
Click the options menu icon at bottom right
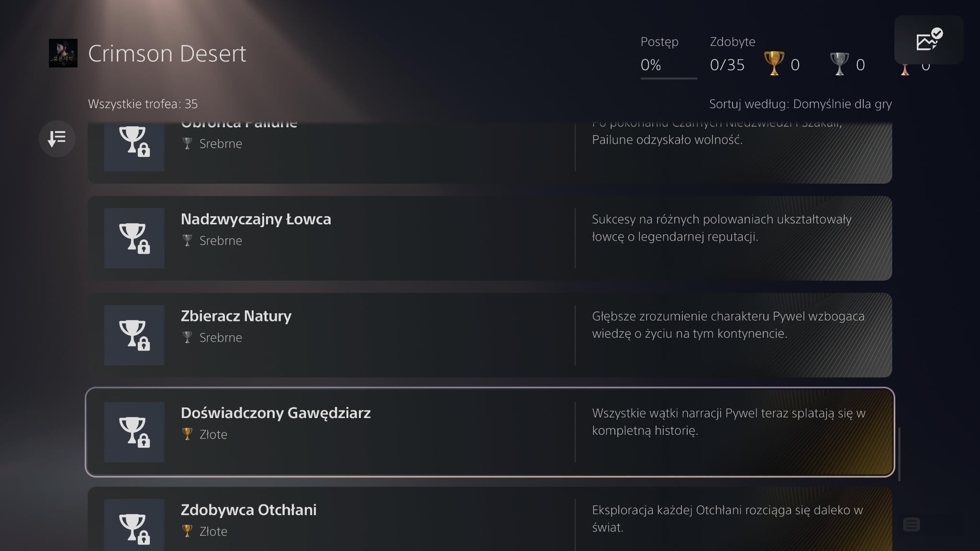[911, 525]
